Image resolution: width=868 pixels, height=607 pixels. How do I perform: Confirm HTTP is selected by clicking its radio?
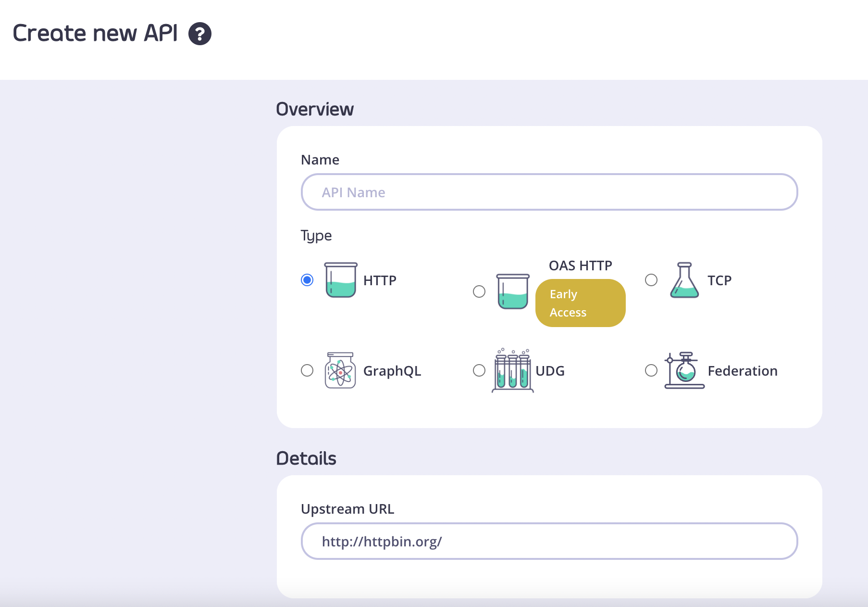pyautogui.click(x=308, y=279)
